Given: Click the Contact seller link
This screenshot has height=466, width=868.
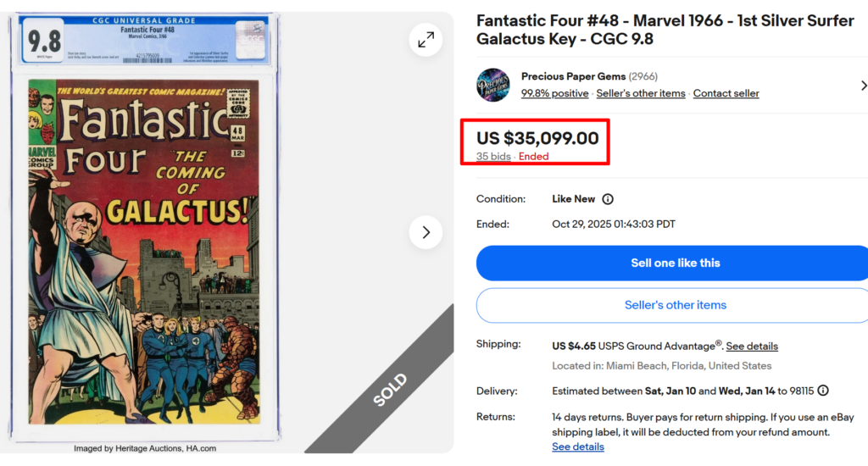Looking at the screenshot, I should pos(726,93).
